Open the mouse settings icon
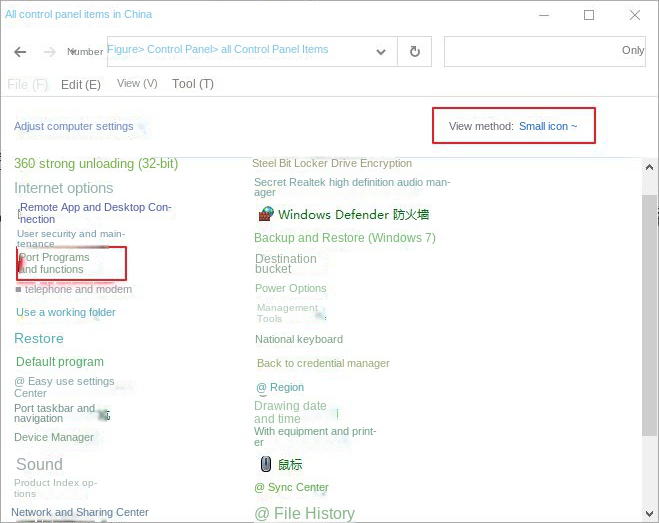 266,464
